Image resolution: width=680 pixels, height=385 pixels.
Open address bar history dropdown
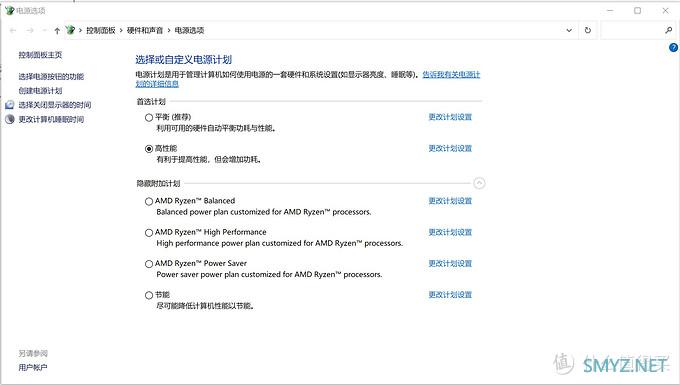pos(569,30)
